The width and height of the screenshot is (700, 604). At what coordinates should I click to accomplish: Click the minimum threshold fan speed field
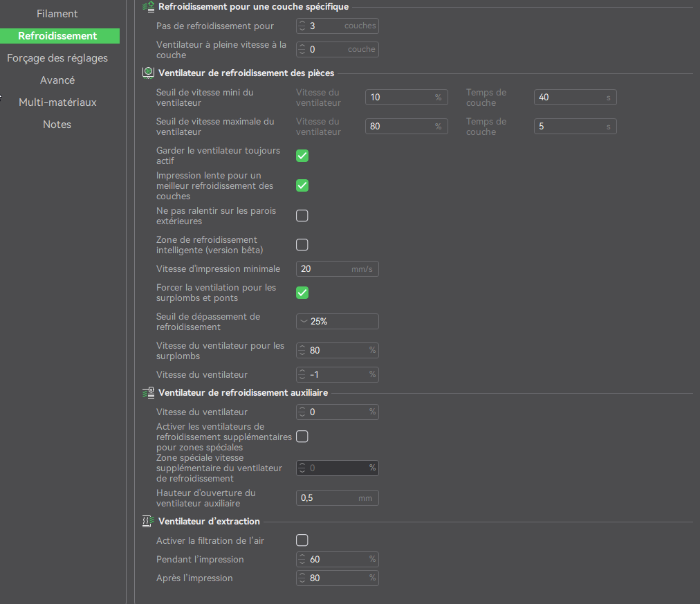point(406,98)
